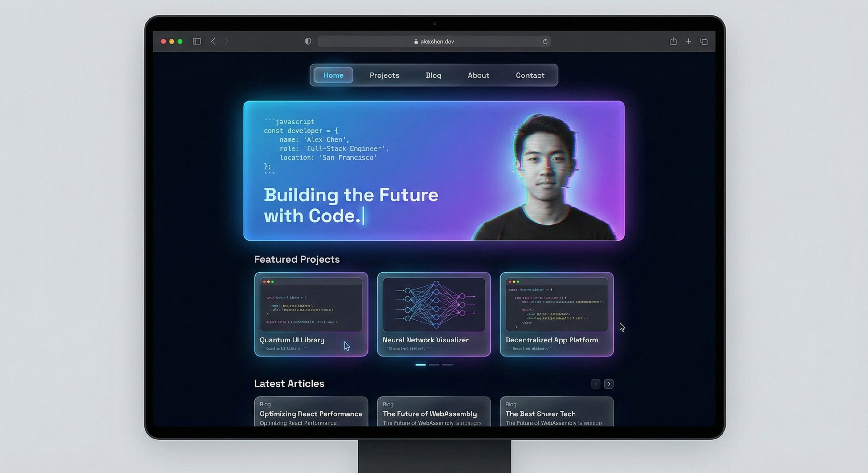
Task: Reload the alexchen.dev page
Action: pos(545,41)
